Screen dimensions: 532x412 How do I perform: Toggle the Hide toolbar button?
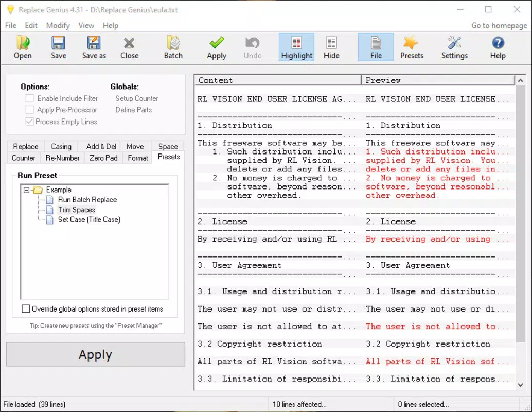click(331, 47)
